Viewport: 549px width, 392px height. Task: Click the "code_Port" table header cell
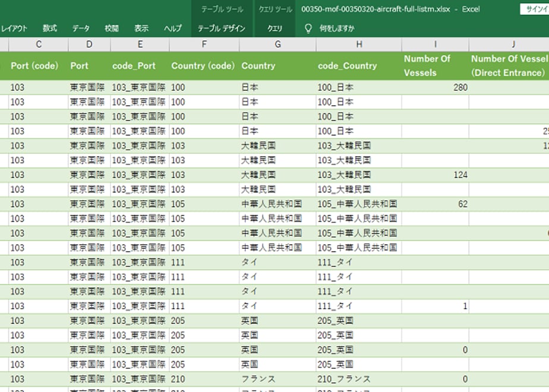140,66
